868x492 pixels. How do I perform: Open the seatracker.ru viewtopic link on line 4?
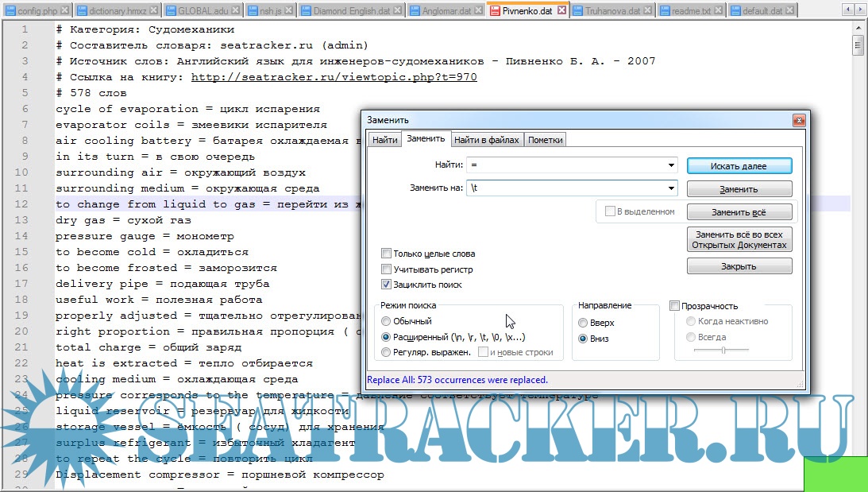[x=334, y=77]
